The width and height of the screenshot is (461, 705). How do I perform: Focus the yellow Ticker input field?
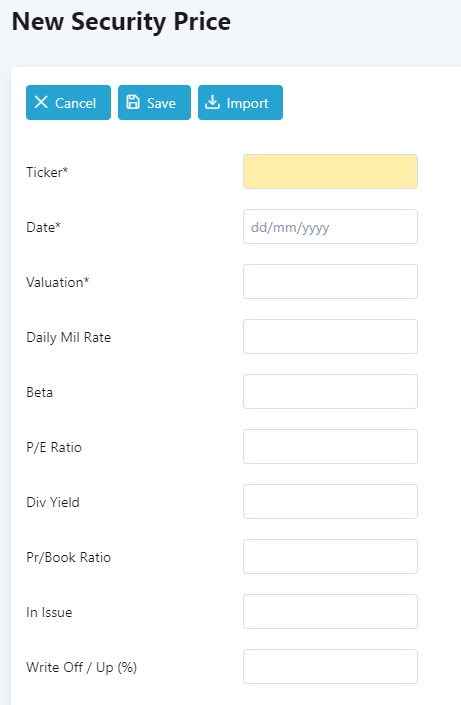[330, 171]
